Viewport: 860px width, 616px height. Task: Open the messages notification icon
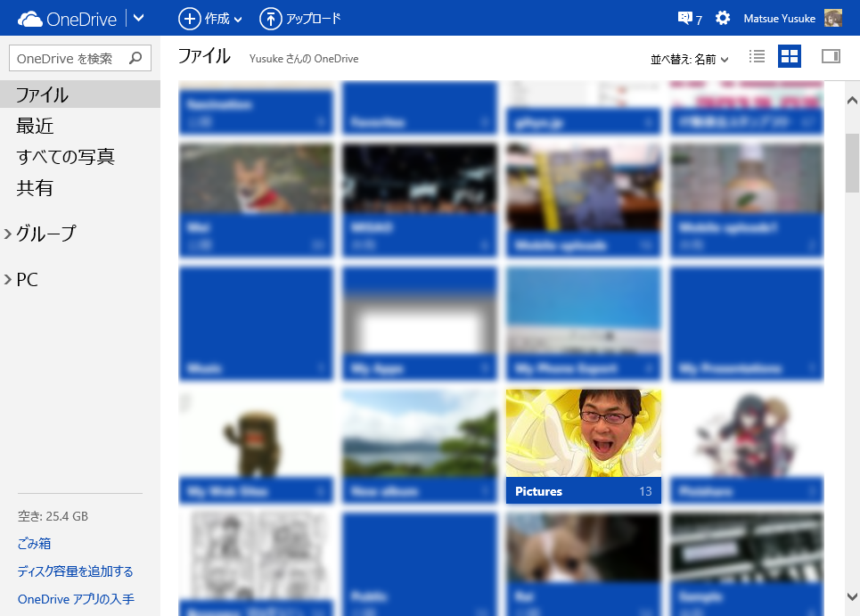click(x=684, y=18)
